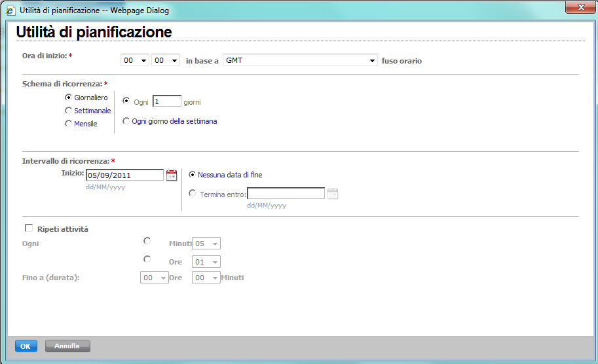This screenshot has height=364, width=598.
Task: Select the Termina entro radio button
Action: (192, 193)
